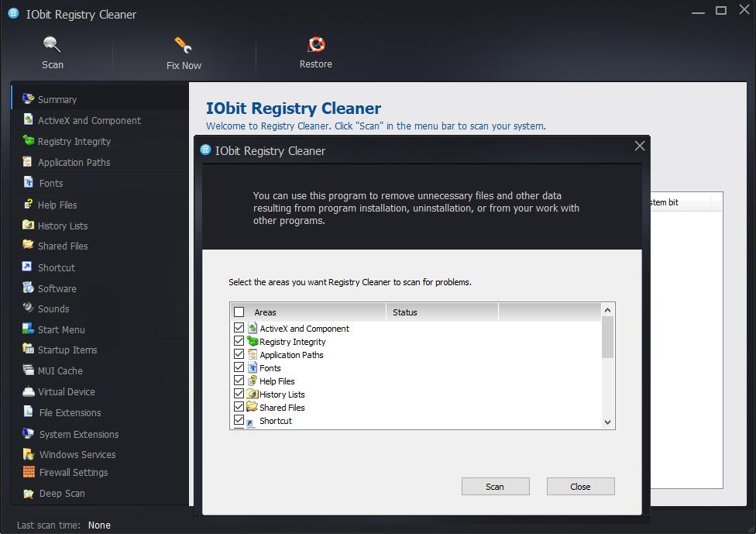Viewport: 756px width, 534px height.
Task: Click the History Lists sidebar icon
Action: 28,225
